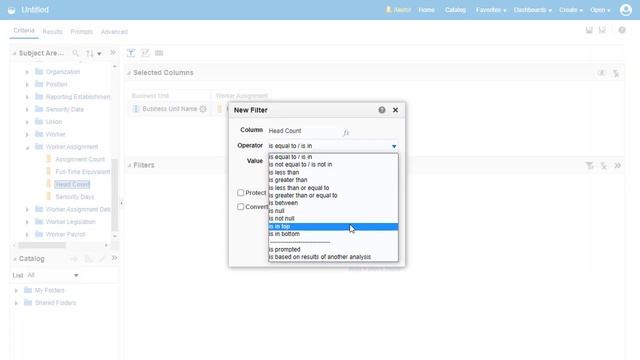Click the create filter icon in Filters pane
Image resolution: width=640 pixels, height=360 pixels.
[x=589, y=166]
